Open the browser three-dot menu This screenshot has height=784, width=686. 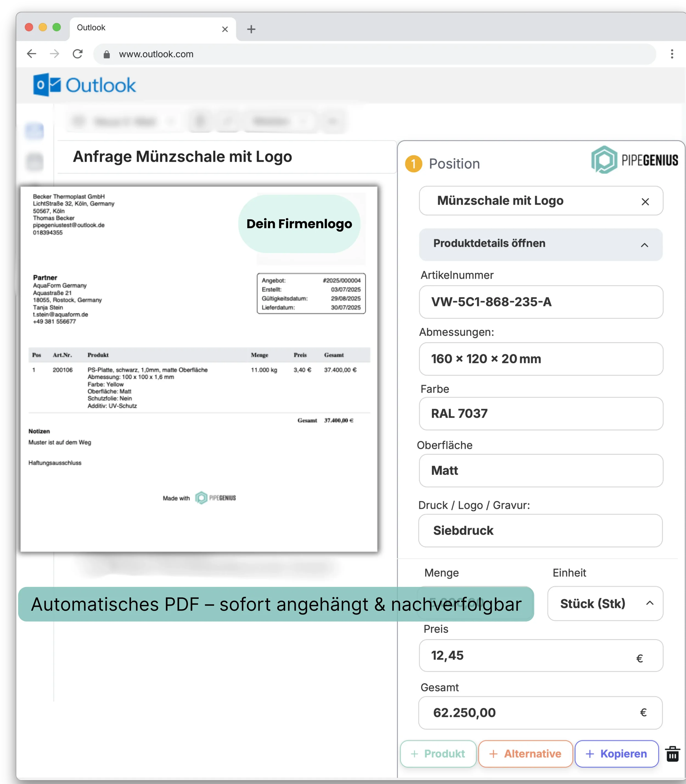pos(672,54)
